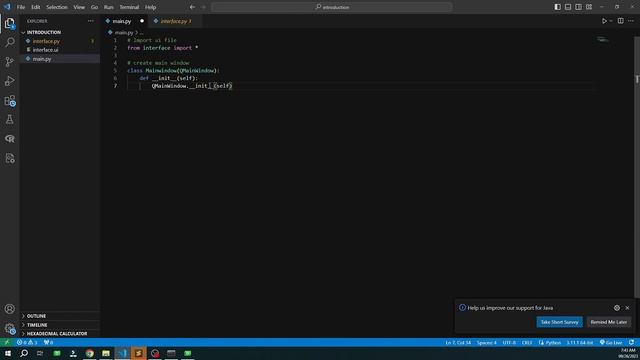Click main.py in the breadcrumb
The image size is (640, 360).
124,33
